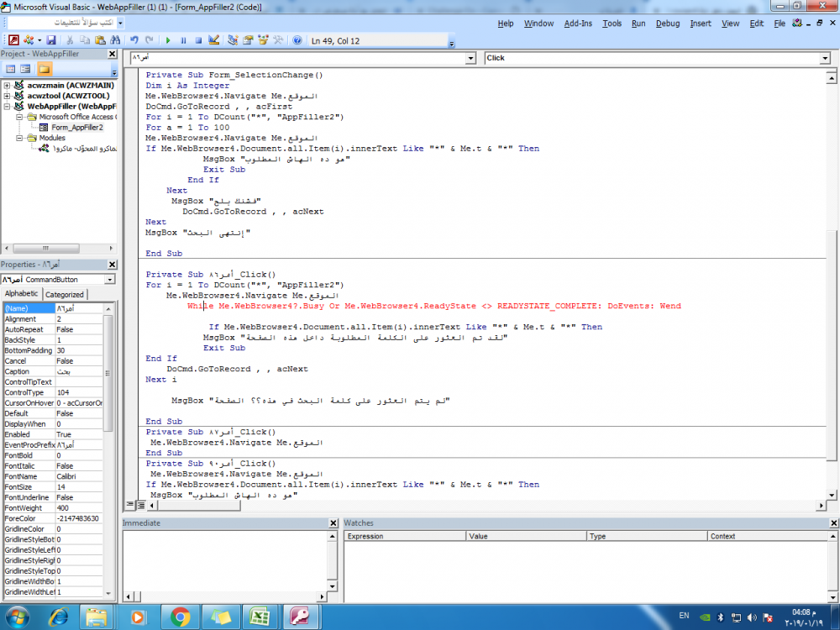This screenshot has width=840, height=630.
Task: Click the Windows Start button
Action: tap(16, 617)
